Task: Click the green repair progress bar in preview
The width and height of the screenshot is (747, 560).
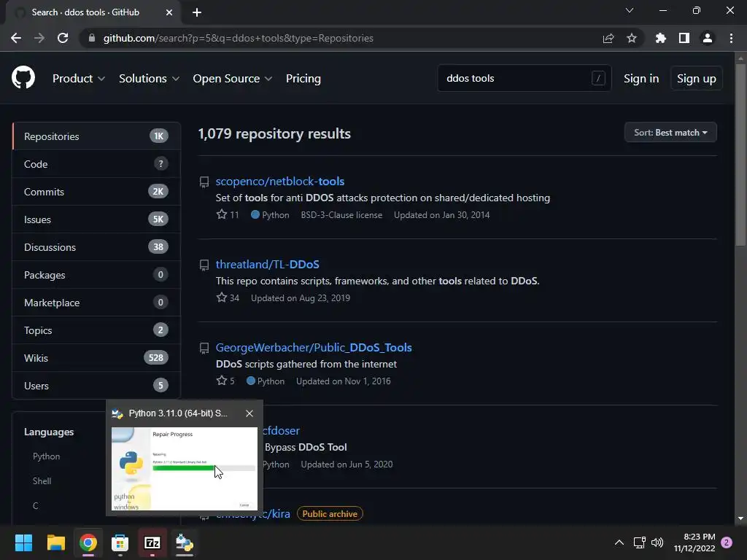Action: point(183,468)
